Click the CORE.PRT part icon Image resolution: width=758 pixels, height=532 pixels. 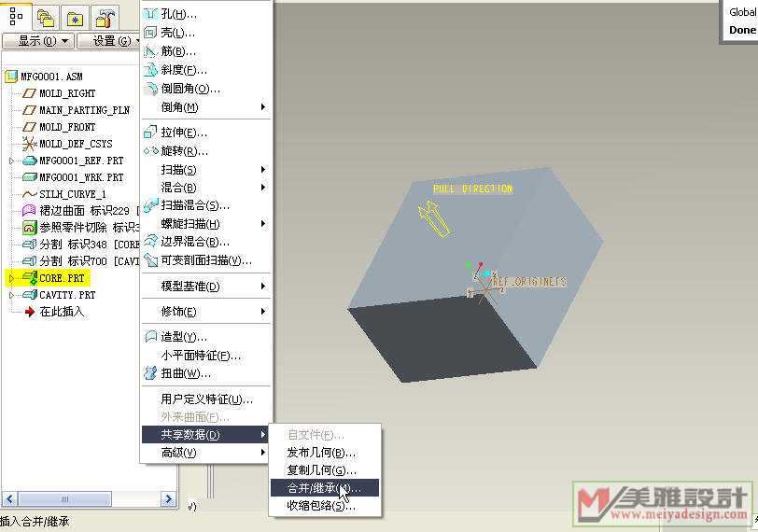click(x=30, y=278)
